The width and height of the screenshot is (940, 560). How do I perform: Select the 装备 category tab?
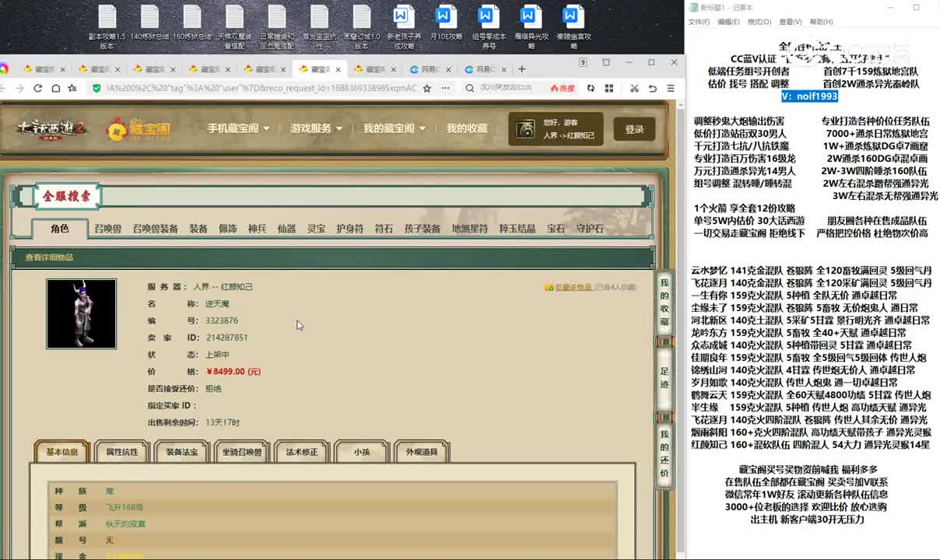198,229
